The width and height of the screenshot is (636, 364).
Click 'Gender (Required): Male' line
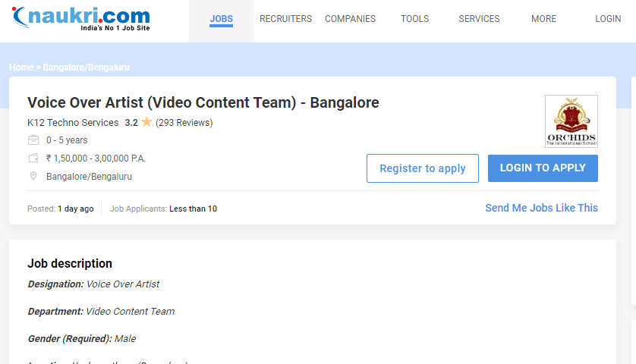tap(82, 338)
